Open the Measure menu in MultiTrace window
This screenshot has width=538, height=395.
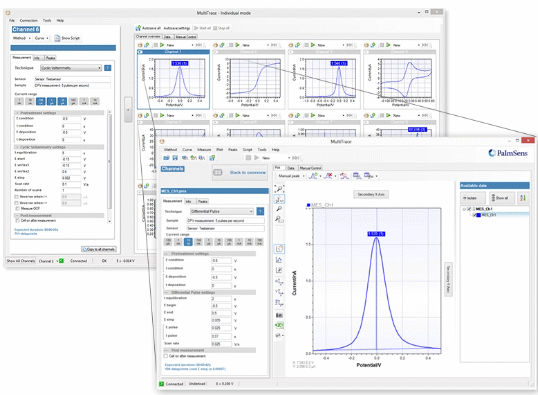204,150
